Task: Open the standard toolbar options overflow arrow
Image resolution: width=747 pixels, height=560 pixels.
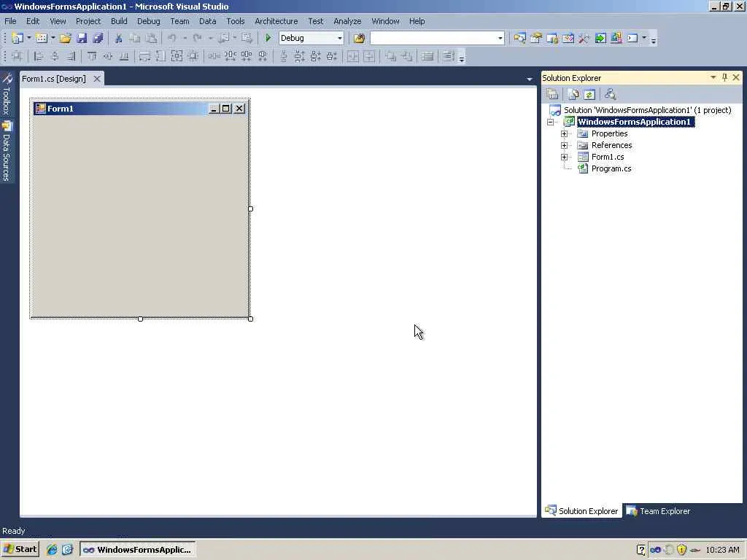Action: tap(654, 40)
